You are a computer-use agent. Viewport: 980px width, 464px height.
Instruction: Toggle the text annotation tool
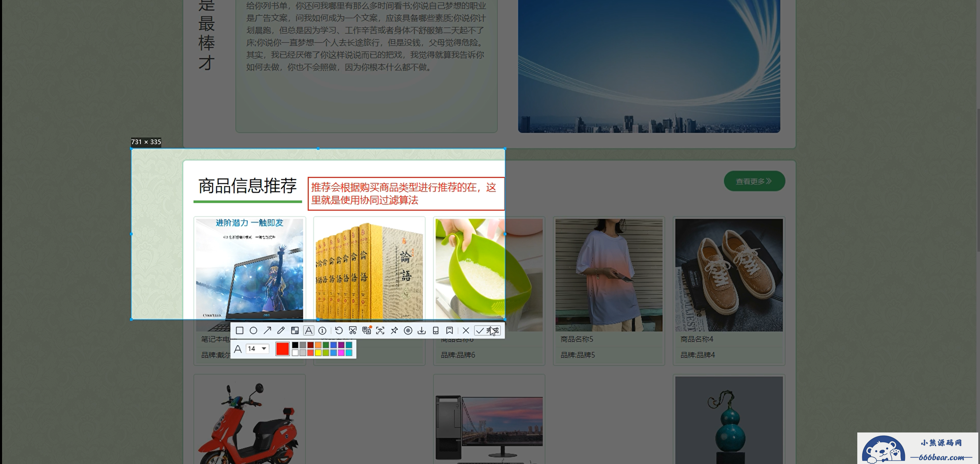[x=308, y=330]
